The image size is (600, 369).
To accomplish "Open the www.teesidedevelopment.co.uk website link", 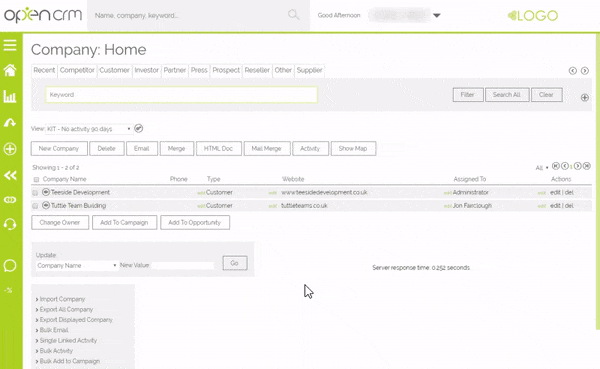I will [x=324, y=192].
